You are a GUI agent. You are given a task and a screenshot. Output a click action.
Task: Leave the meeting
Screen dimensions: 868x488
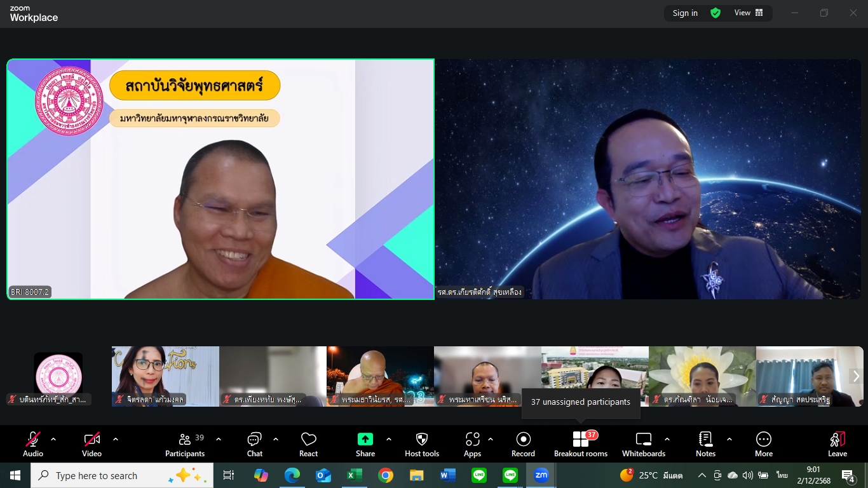[x=837, y=444]
